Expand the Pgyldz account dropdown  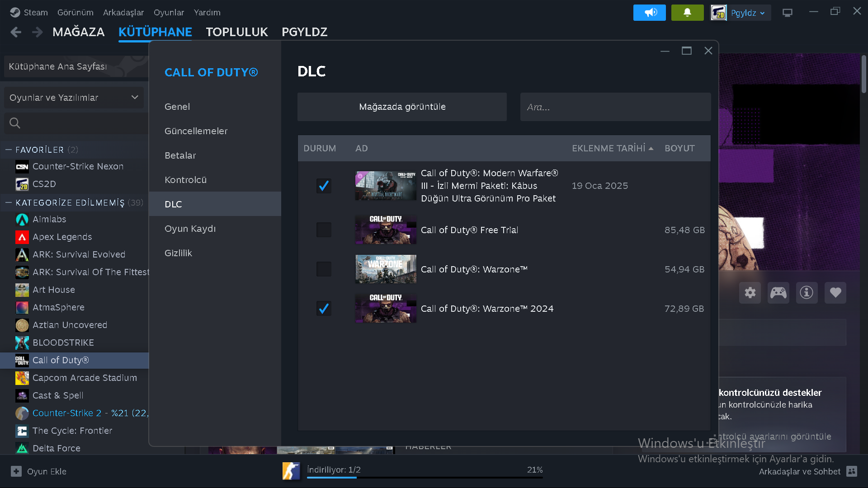[748, 13]
